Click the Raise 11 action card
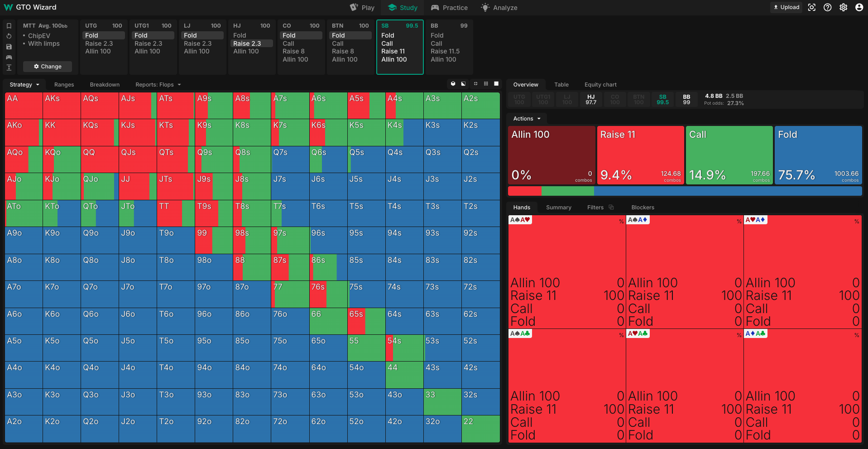 point(640,155)
